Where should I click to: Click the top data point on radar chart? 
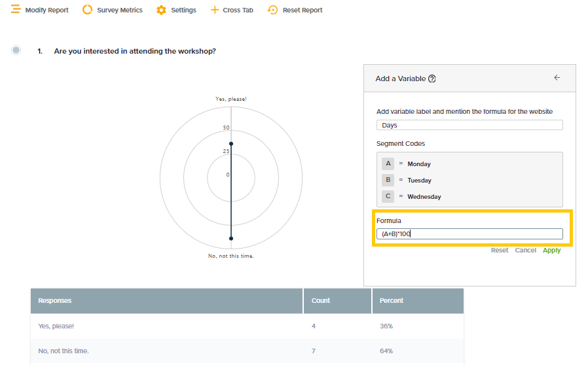pos(231,143)
